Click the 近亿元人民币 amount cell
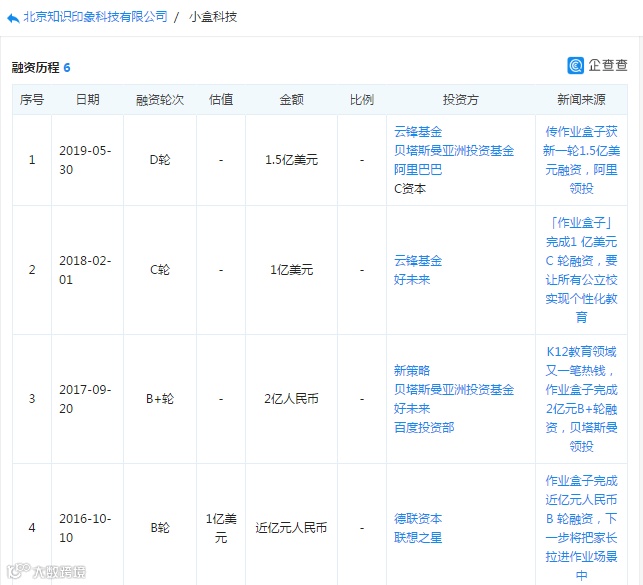The width and height of the screenshot is (643, 585). 292,528
